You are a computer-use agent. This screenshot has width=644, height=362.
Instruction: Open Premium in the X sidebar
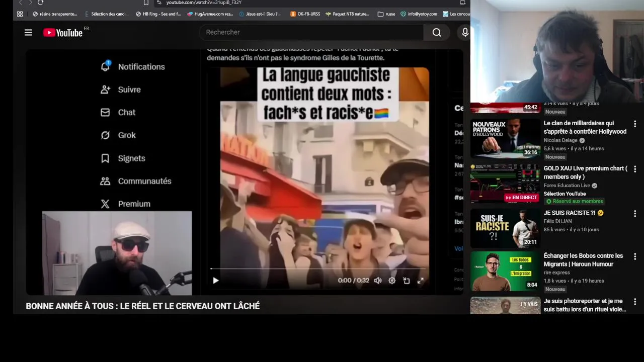(x=125, y=204)
